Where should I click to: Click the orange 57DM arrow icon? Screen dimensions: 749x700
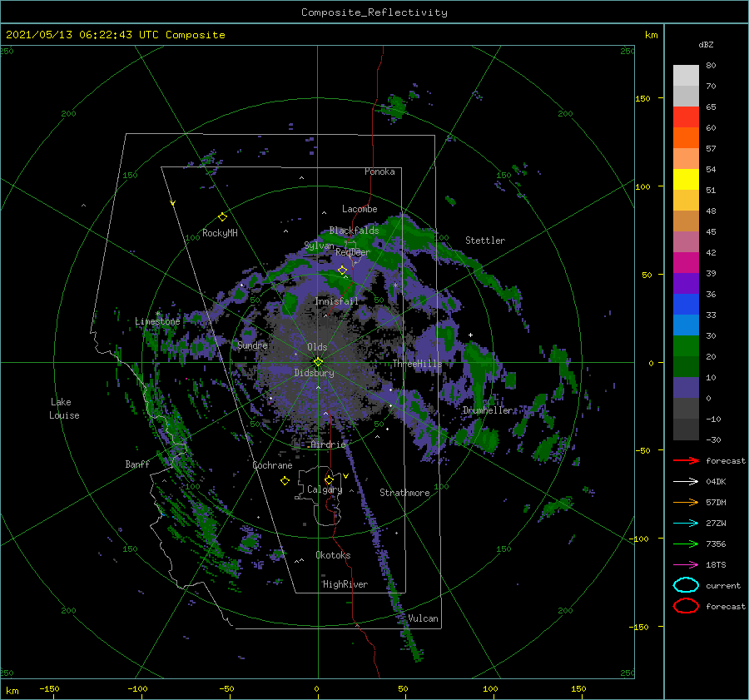686,502
